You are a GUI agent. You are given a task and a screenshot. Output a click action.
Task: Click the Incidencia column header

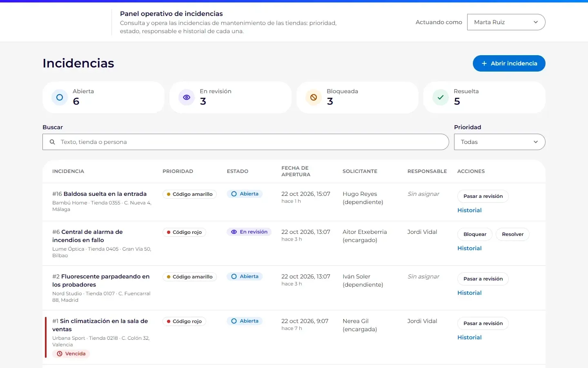click(68, 171)
